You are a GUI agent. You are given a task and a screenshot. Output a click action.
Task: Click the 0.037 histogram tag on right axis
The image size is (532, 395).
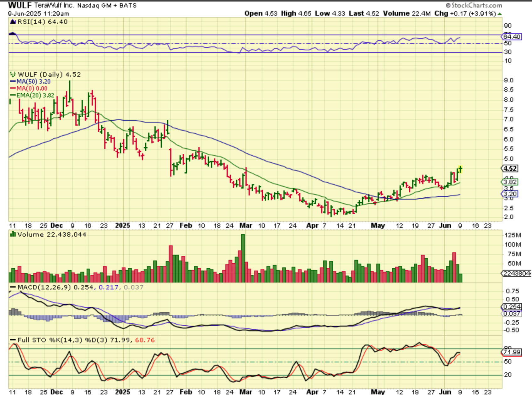tap(512, 314)
